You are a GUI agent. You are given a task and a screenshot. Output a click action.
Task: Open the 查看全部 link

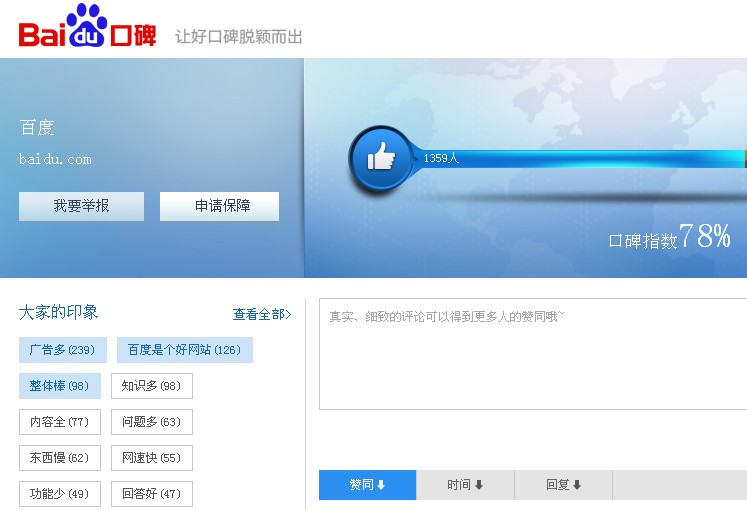pos(262,314)
